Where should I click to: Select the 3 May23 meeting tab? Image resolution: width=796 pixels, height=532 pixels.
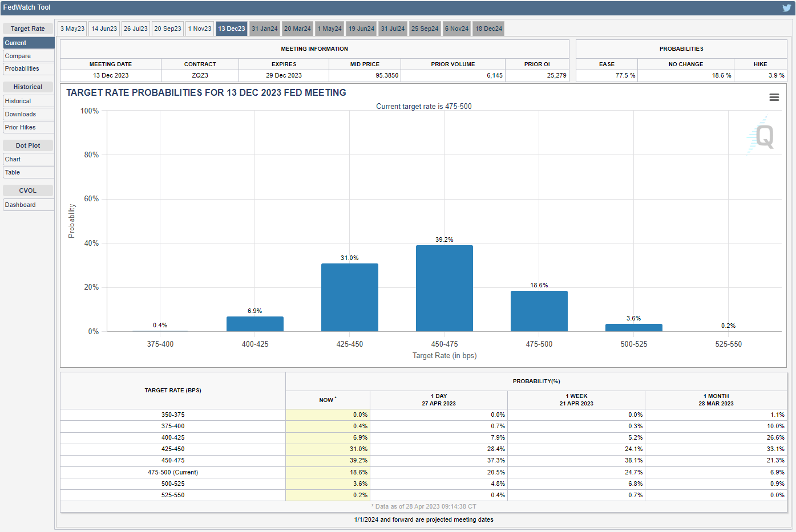72,29
